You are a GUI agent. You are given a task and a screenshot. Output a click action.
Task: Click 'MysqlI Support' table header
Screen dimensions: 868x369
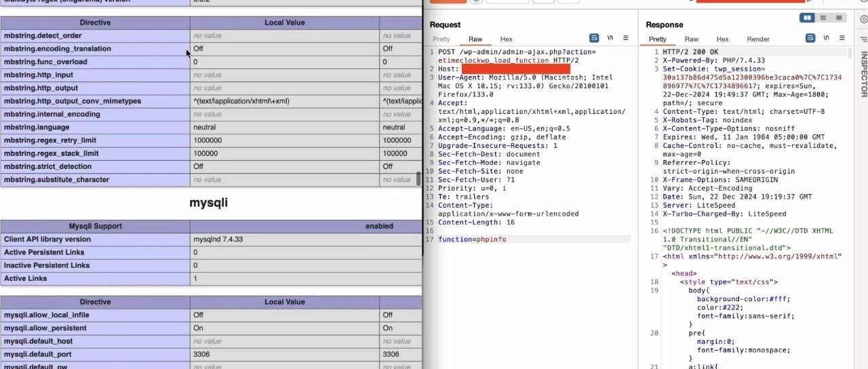point(95,226)
